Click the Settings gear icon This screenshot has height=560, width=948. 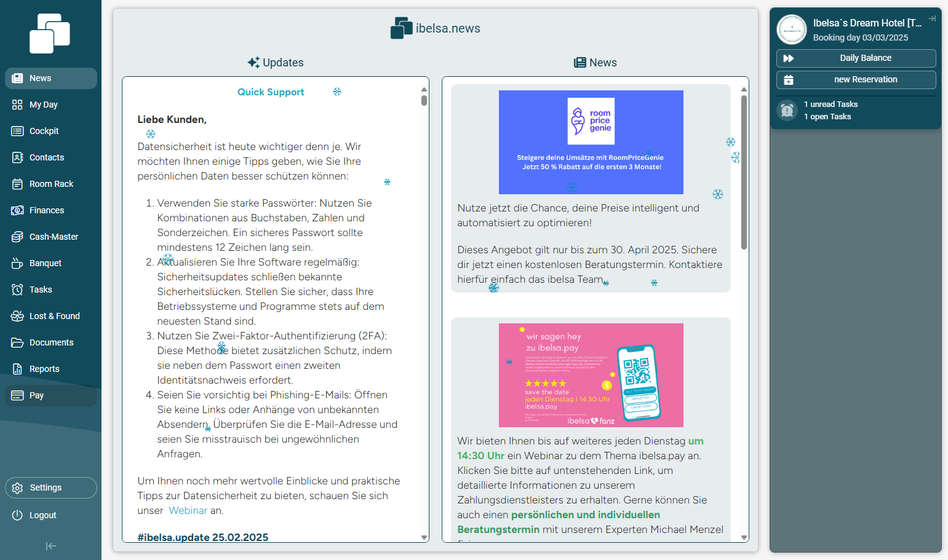[x=17, y=487]
